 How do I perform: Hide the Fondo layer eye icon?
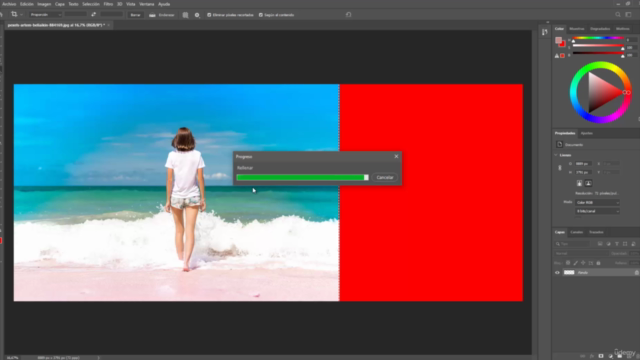coord(557,272)
